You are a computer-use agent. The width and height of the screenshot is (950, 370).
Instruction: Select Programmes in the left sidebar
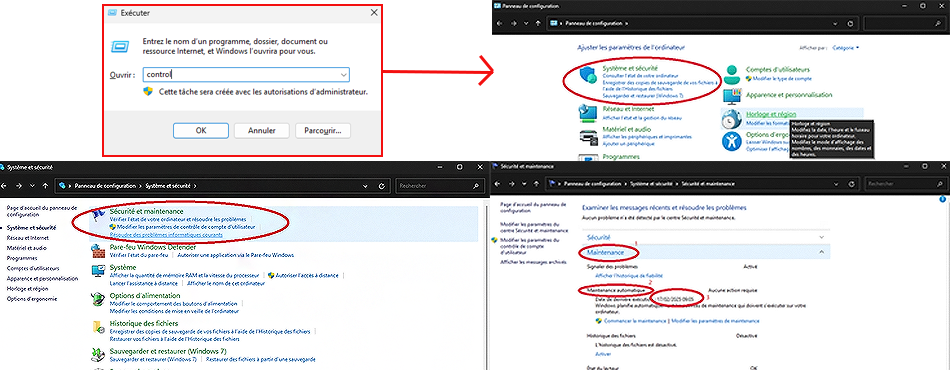22,258
